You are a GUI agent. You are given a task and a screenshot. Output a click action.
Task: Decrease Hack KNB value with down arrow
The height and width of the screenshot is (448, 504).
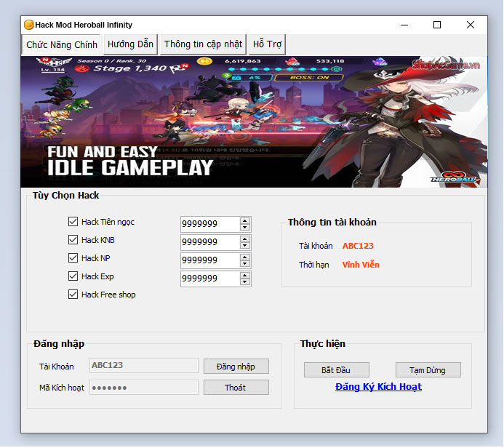point(245,246)
